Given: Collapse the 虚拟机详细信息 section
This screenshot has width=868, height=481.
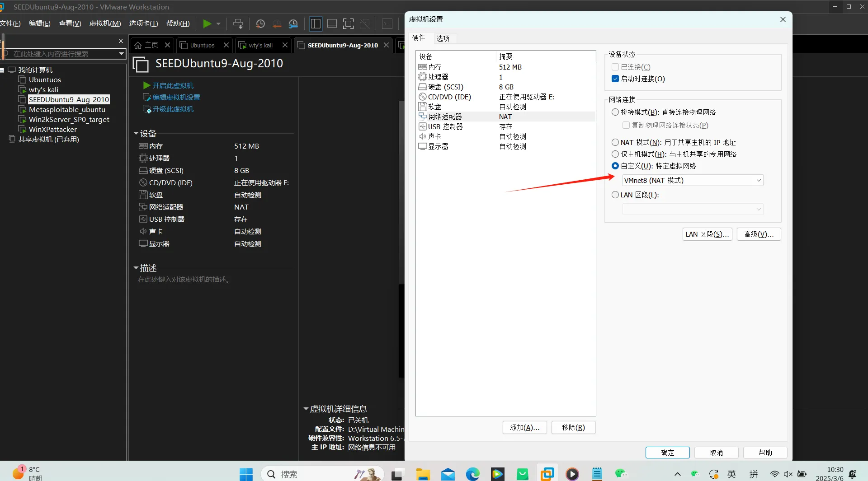Looking at the screenshot, I should (x=306, y=409).
